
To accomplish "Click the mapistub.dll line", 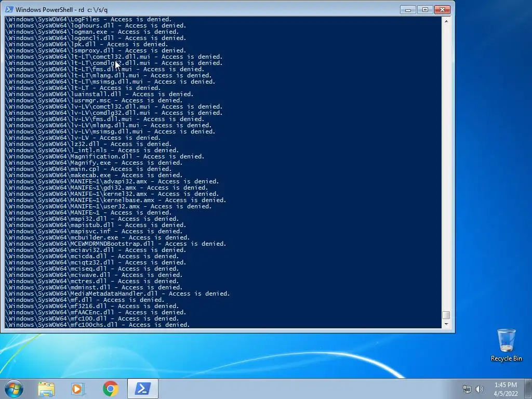I will [x=96, y=225].
